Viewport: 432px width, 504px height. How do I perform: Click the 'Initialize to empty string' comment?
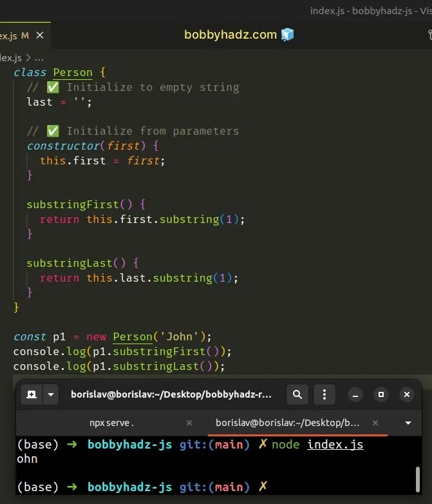pyautogui.click(x=133, y=88)
